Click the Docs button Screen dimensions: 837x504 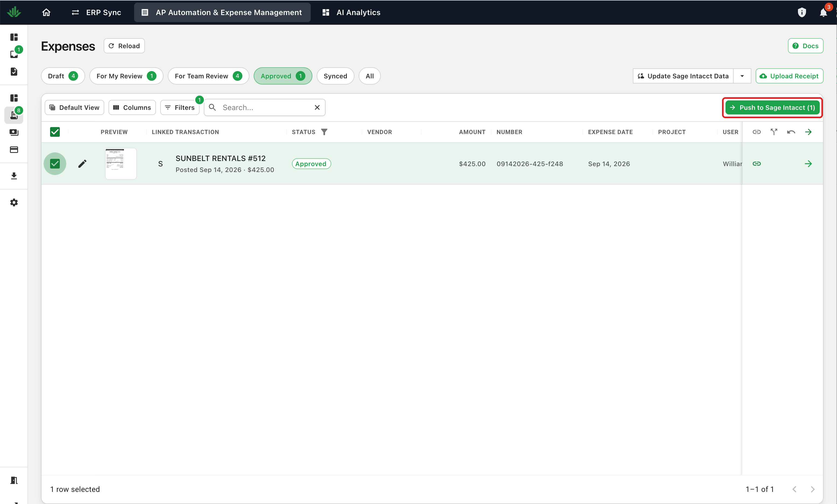click(805, 46)
